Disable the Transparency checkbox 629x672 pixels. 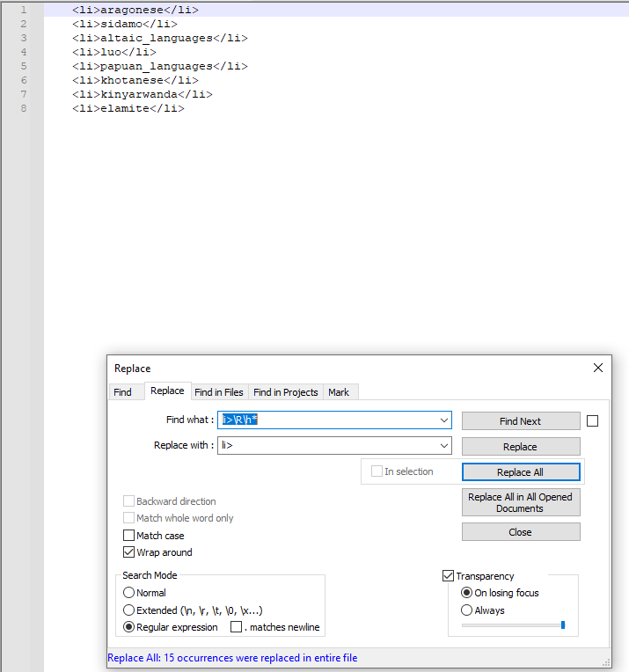point(448,575)
